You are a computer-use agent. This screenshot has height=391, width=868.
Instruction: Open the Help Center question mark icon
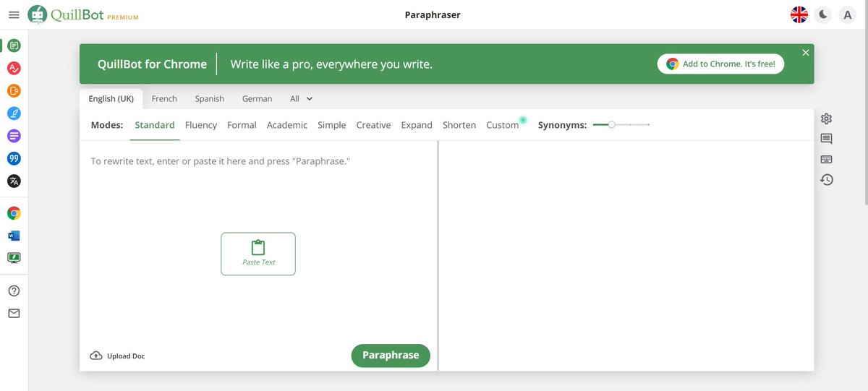[x=14, y=291]
